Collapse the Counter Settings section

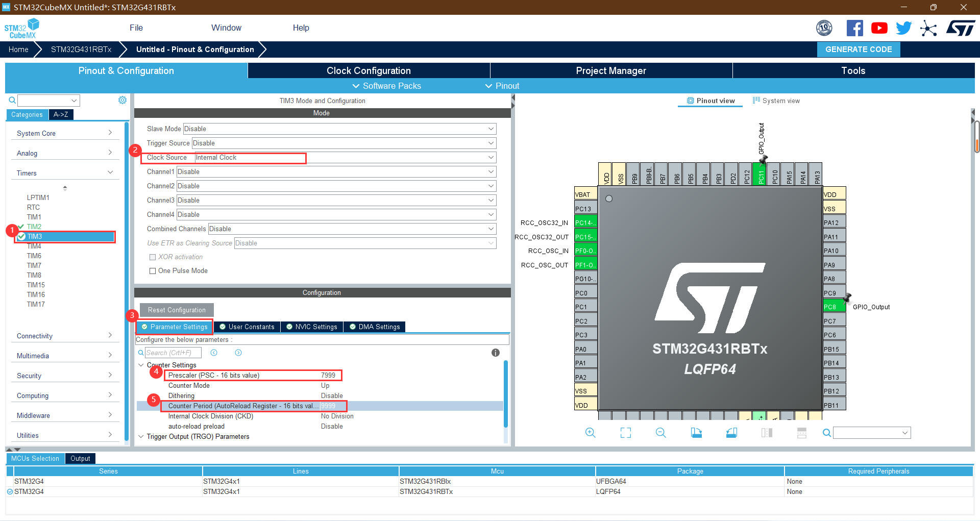click(141, 365)
